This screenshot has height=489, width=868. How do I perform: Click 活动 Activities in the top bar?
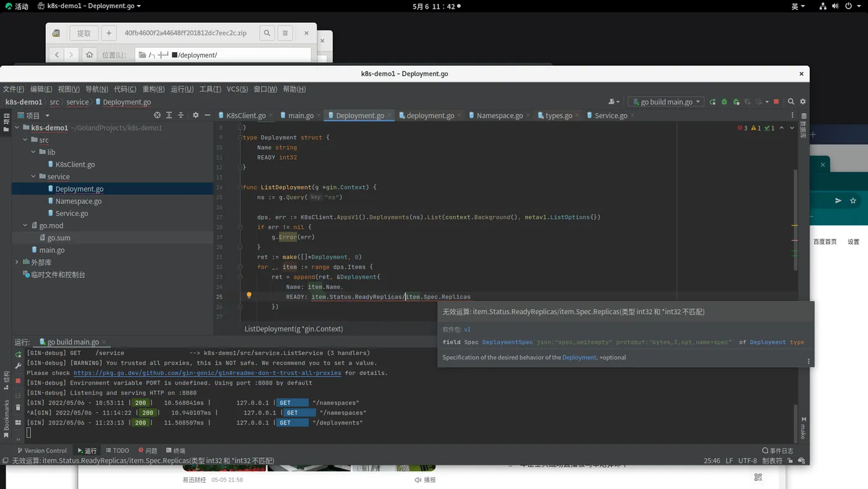[17, 6]
